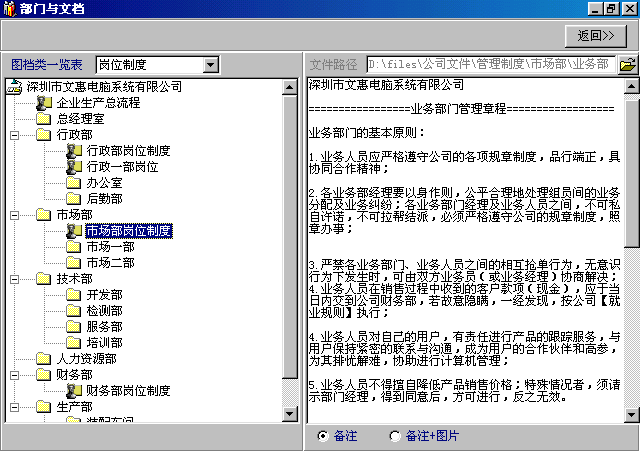The image size is (640, 452).
Task: Click the 财务部岗位制度 document icon
Action: [74, 391]
